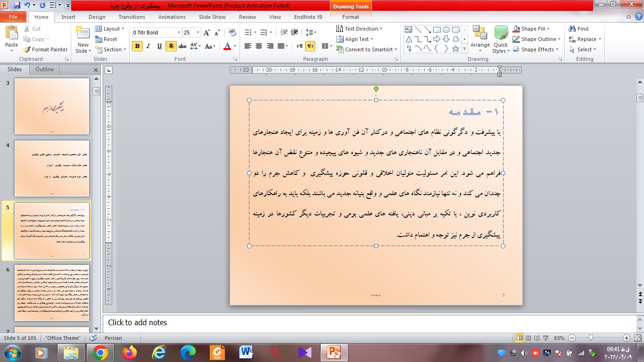Center-align the paragraph text

[259, 46]
